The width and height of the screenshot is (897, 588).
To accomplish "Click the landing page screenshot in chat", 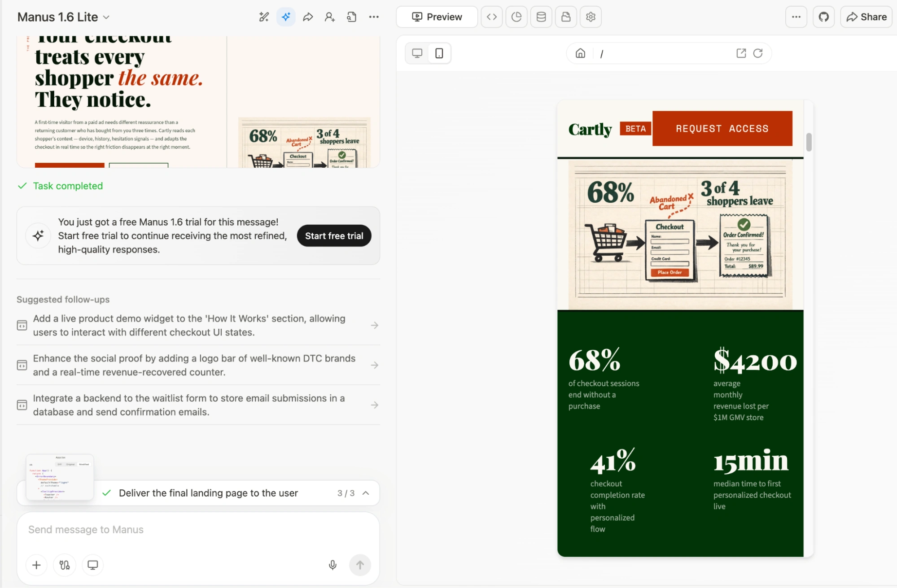I will click(198, 102).
